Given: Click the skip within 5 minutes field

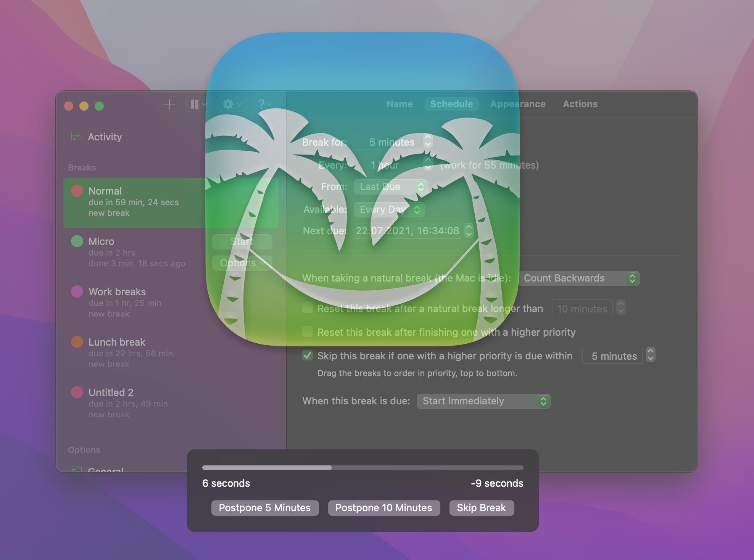Looking at the screenshot, I should (612, 356).
